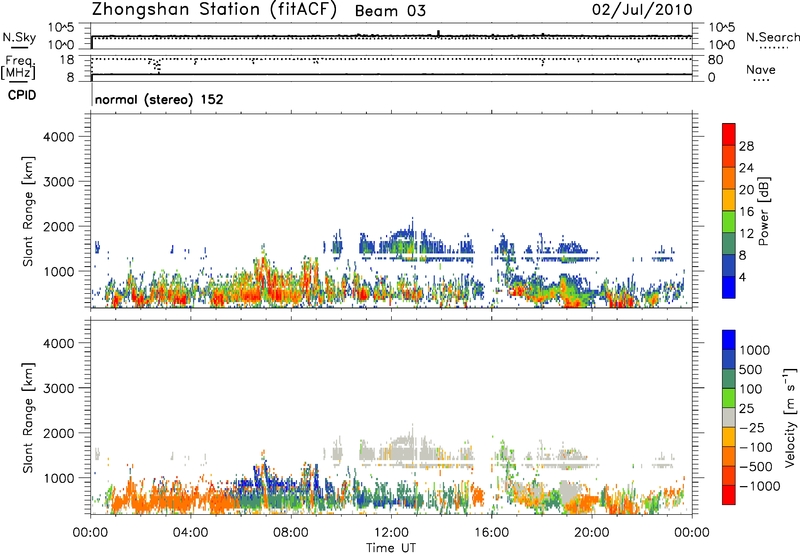Click '4000' tick on the power panel
800x554 pixels.
click(58, 137)
